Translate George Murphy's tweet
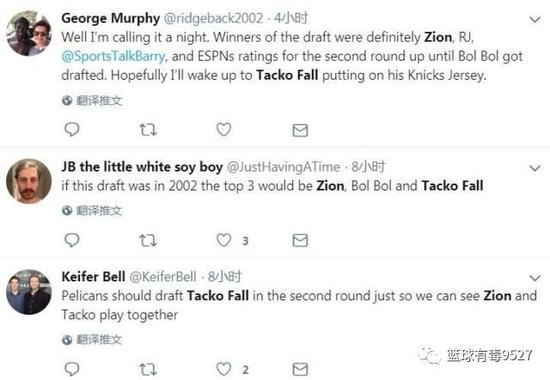 point(92,101)
